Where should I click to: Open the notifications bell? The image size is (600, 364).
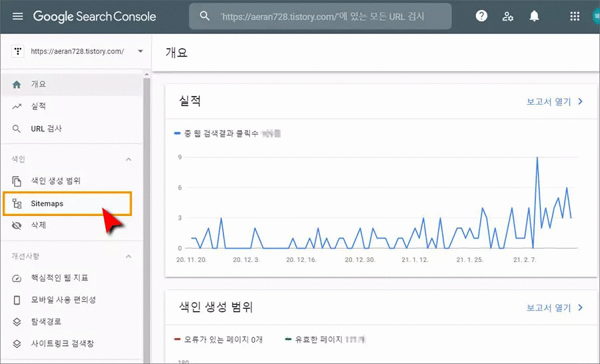point(534,16)
